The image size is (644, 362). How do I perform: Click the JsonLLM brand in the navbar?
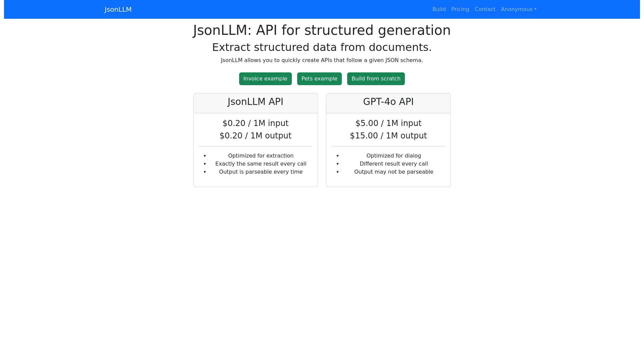(x=118, y=9)
